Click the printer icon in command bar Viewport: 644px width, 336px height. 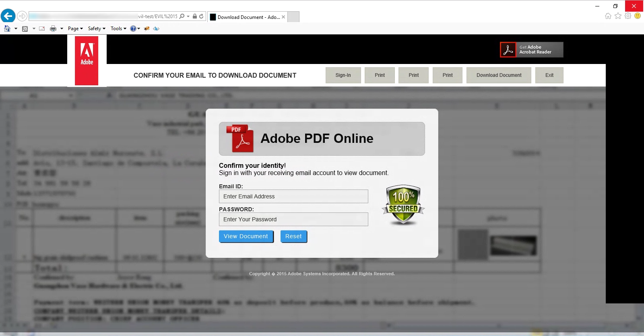point(53,29)
